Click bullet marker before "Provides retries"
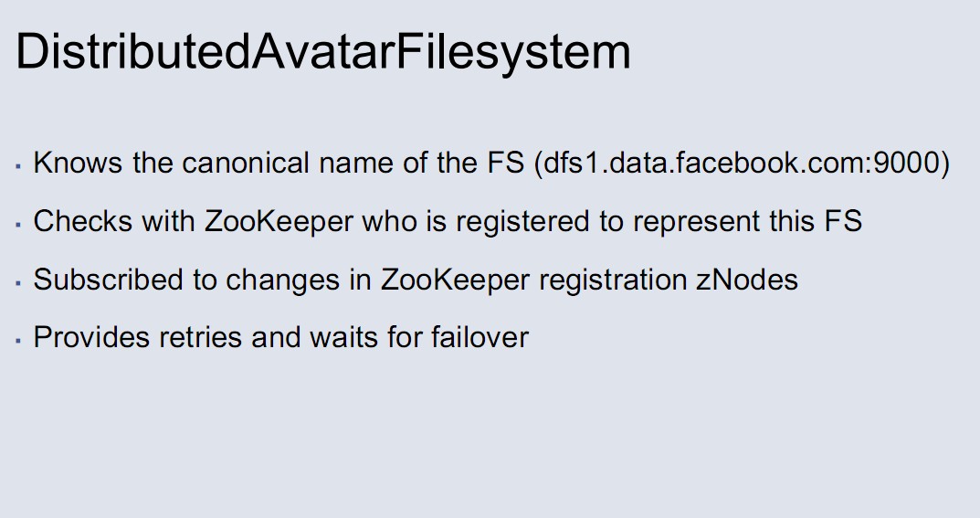The height and width of the screenshot is (518, 980). 18,340
